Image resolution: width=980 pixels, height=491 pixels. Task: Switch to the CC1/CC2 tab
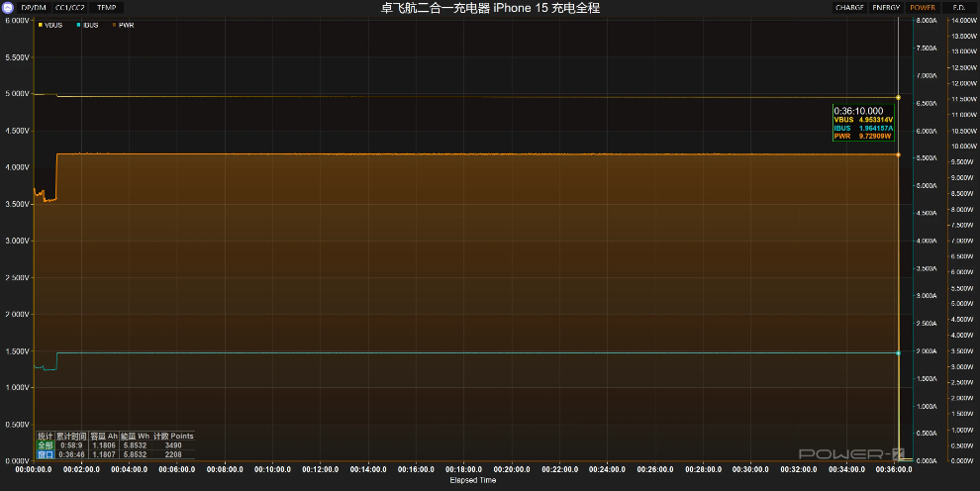coord(70,8)
